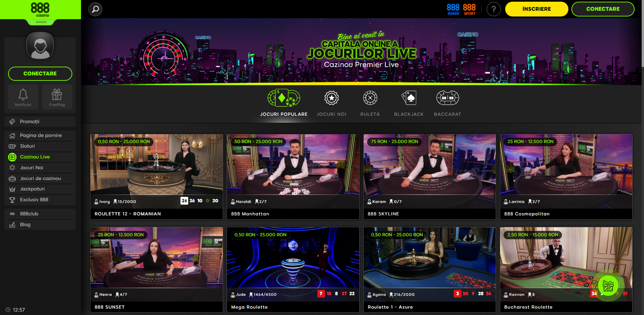Switch to BLACKJACK tab label

click(409, 114)
